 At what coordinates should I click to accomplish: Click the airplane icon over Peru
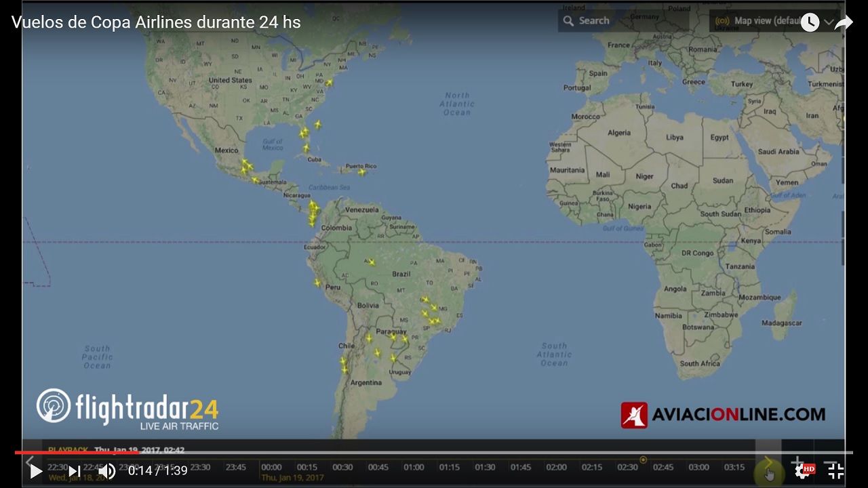pyautogui.click(x=317, y=283)
